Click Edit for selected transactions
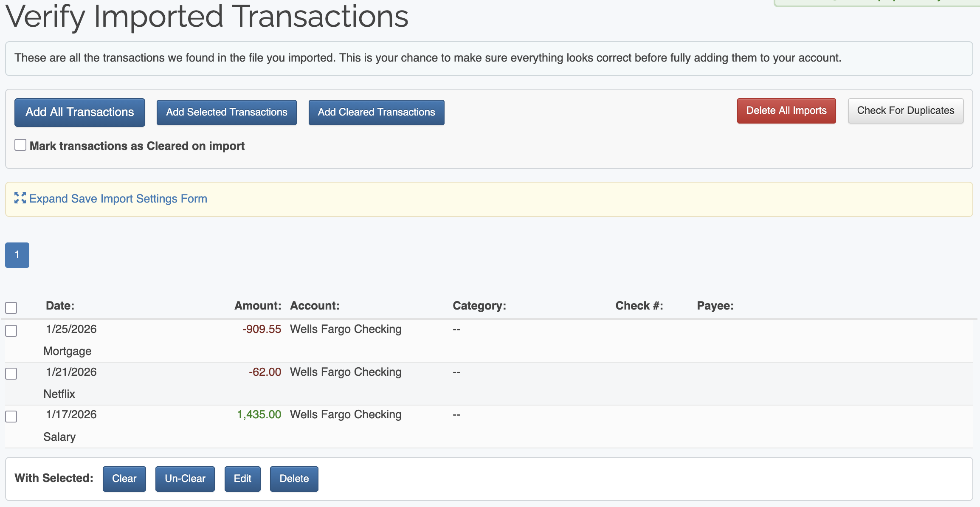 coord(242,479)
